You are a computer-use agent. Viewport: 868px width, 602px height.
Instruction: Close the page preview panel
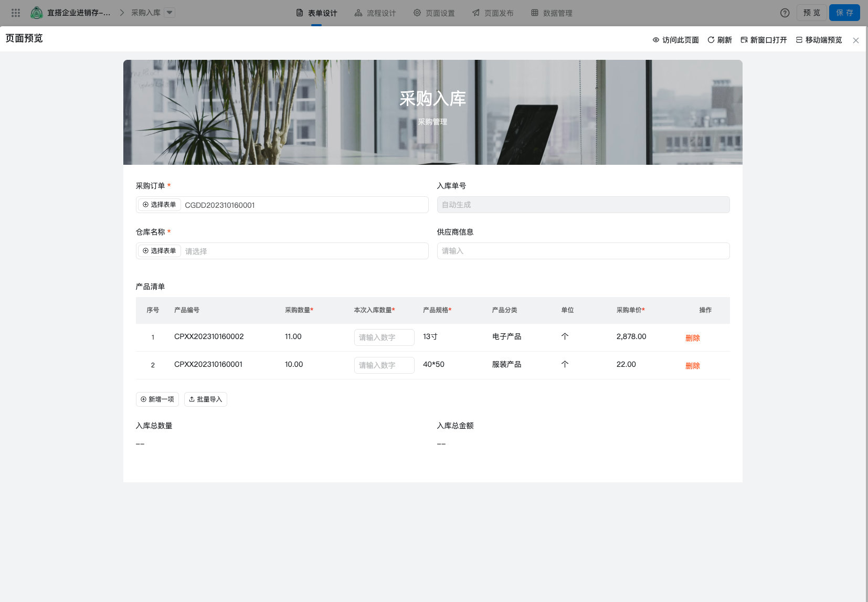[856, 40]
